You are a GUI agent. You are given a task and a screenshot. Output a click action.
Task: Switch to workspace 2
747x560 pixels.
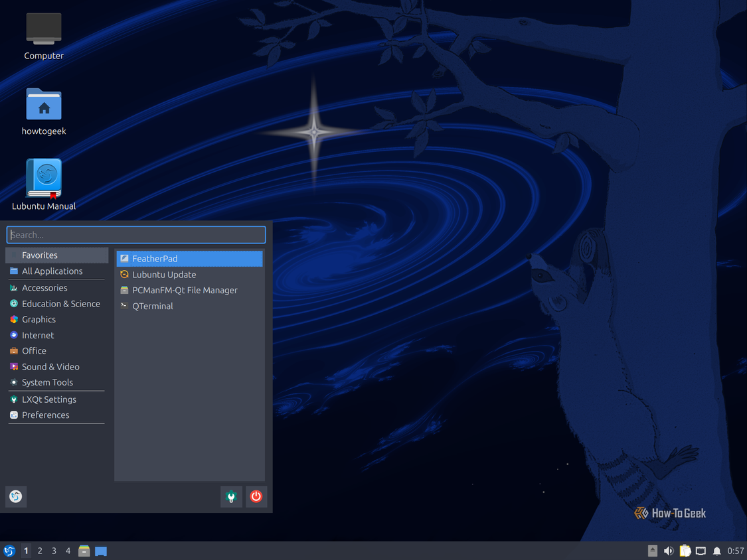[x=40, y=551]
